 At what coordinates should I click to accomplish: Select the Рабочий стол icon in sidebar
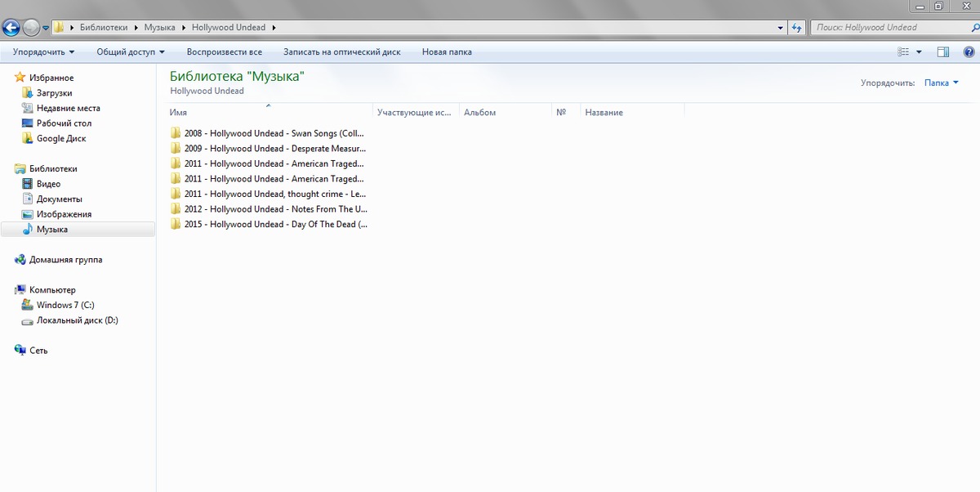pyautogui.click(x=28, y=123)
